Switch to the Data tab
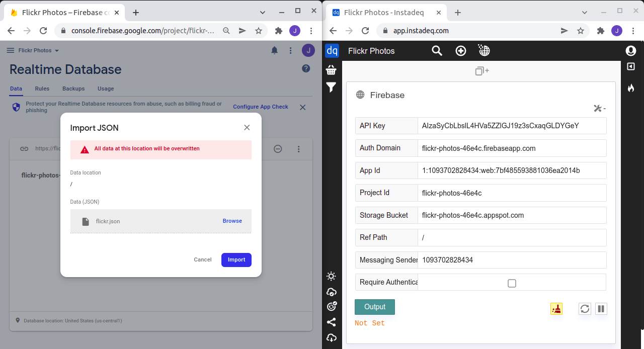The image size is (644, 349). click(16, 89)
